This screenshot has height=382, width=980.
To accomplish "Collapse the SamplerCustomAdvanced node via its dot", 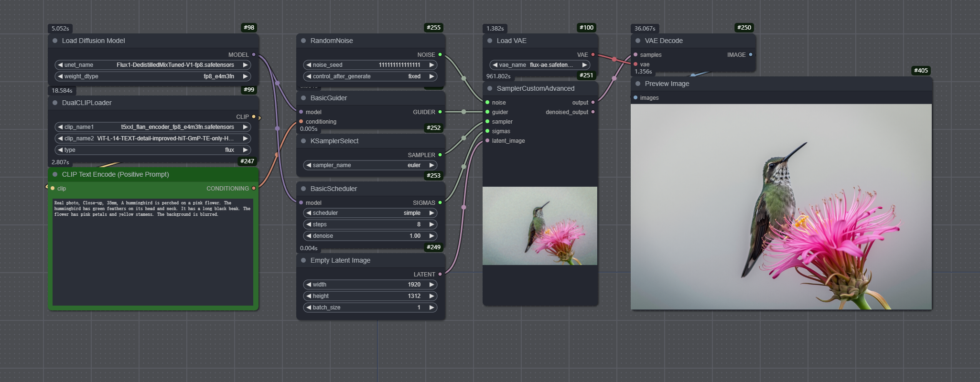I will [490, 89].
